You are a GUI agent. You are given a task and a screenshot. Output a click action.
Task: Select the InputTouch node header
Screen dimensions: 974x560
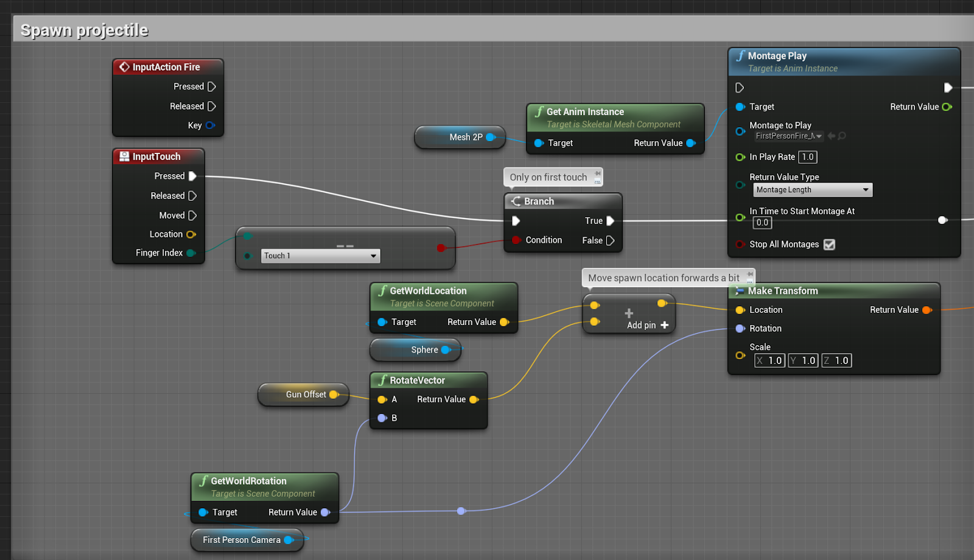coord(158,156)
